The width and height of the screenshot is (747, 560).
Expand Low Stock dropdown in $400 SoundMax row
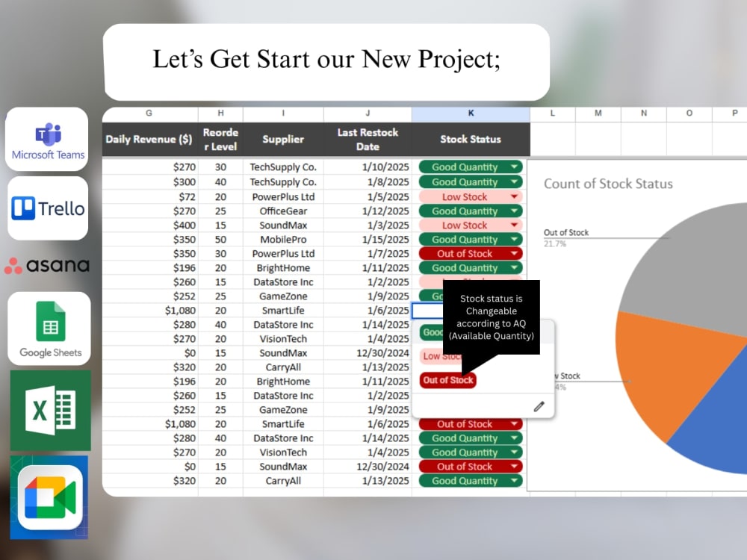tap(514, 225)
